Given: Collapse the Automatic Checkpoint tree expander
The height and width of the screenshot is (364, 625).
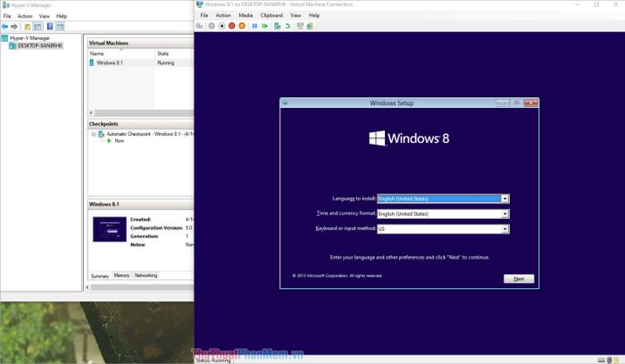Looking at the screenshot, I should 94,134.
